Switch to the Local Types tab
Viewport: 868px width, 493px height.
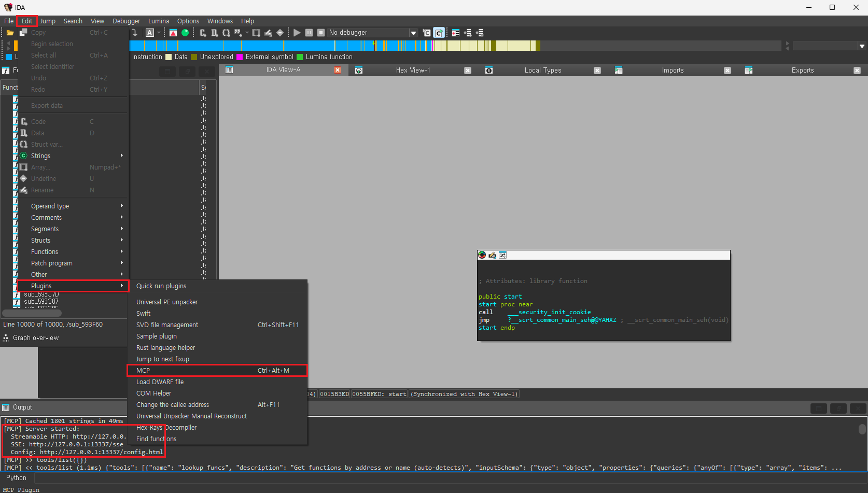[543, 71]
